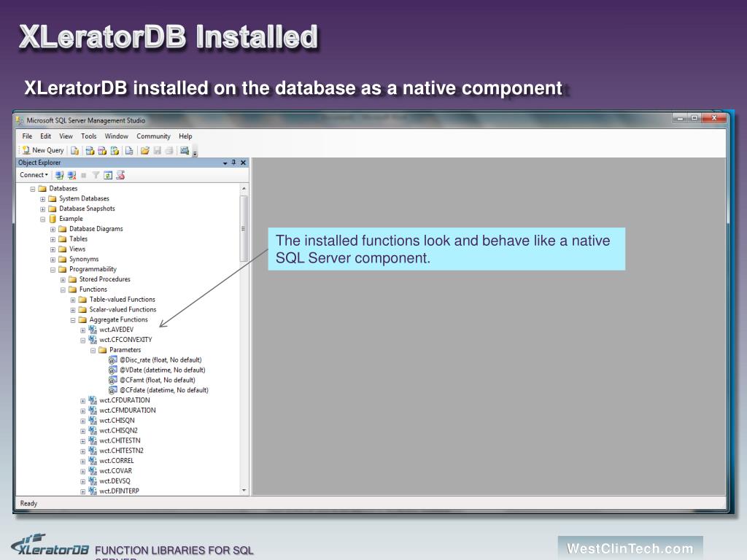Image resolution: width=747 pixels, height=560 pixels.
Task: Open the toolbar options overflow arrow
Action: pos(195,153)
